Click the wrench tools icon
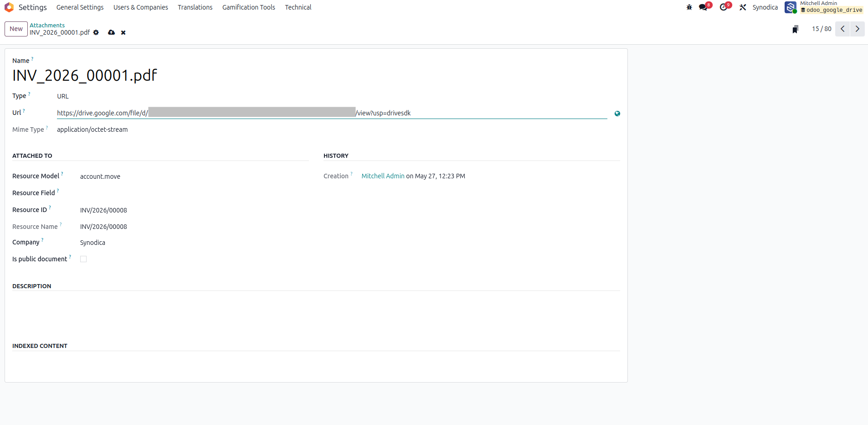868x425 pixels. coord(743,7)
